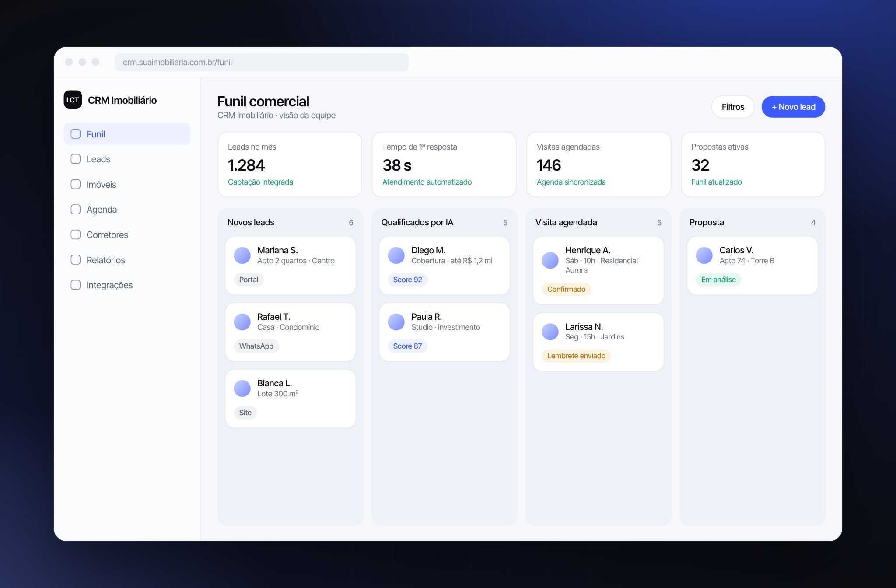This screenshot has width=896, height=588.
Task: Open the Tempo de 1ª resposta card
Action: tap(444, 164)
